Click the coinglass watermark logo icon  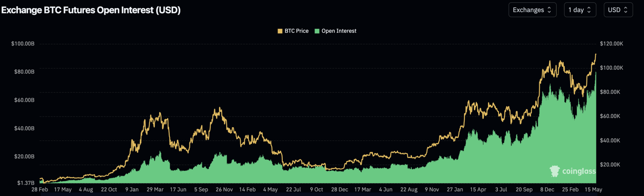click(554, 171)
